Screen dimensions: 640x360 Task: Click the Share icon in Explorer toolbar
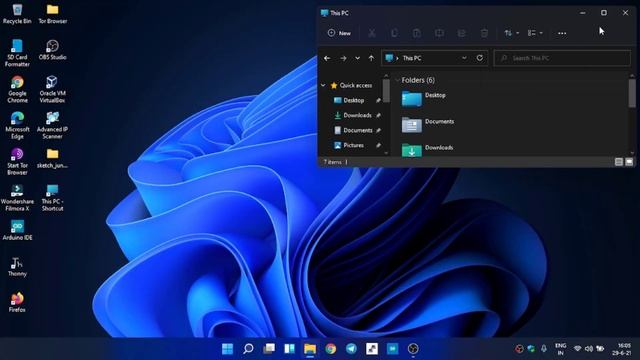[462, 33]
